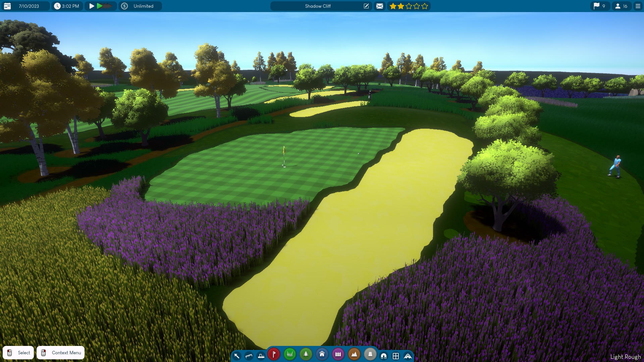Open the house buildings menu
The width and height of the screenshot is (644, 362).
coord(322,354)
